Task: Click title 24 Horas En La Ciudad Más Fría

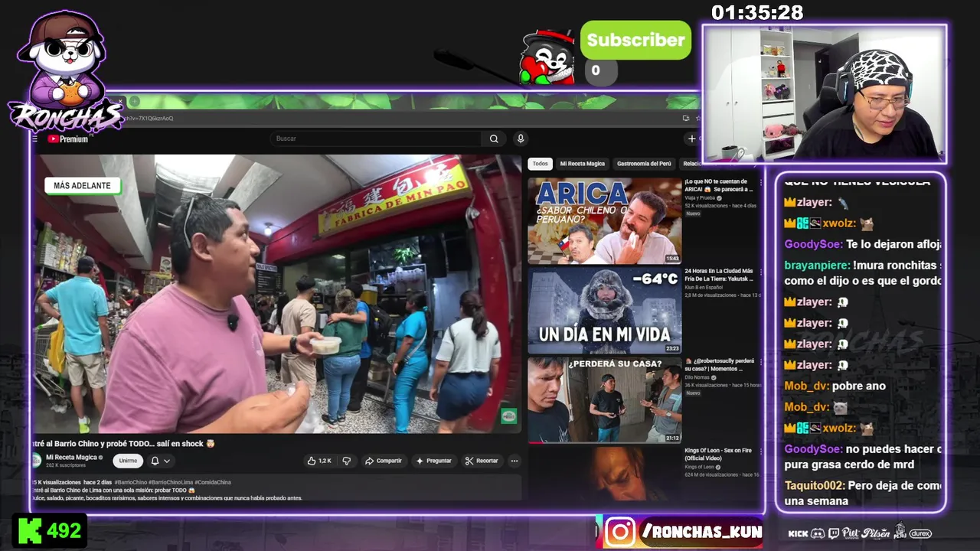Action: point(719,275)
